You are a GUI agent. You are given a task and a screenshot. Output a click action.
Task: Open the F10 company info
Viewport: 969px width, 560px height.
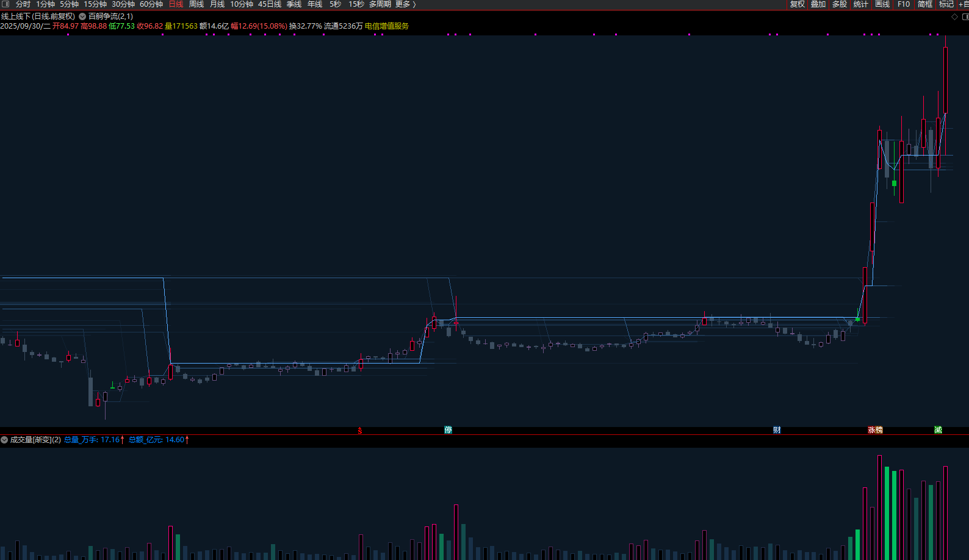(x=903, y=4)
